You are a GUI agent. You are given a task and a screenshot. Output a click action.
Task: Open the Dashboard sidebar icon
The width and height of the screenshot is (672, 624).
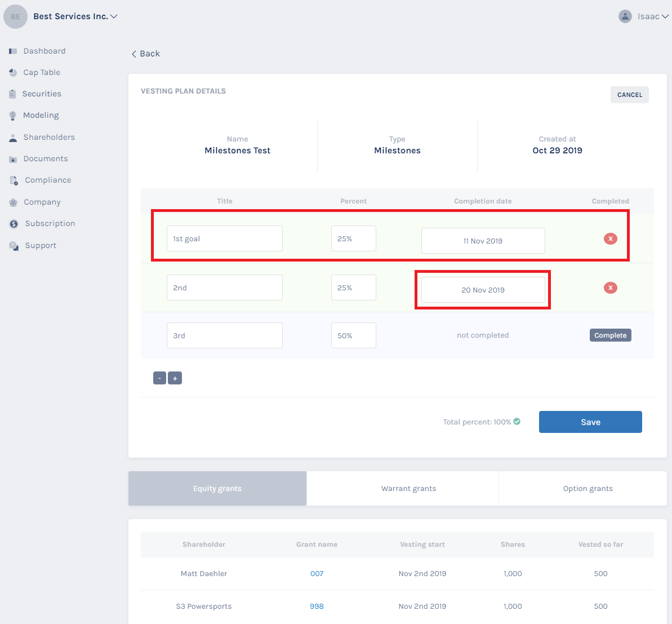pyautogui.click(x=13, y=51)
